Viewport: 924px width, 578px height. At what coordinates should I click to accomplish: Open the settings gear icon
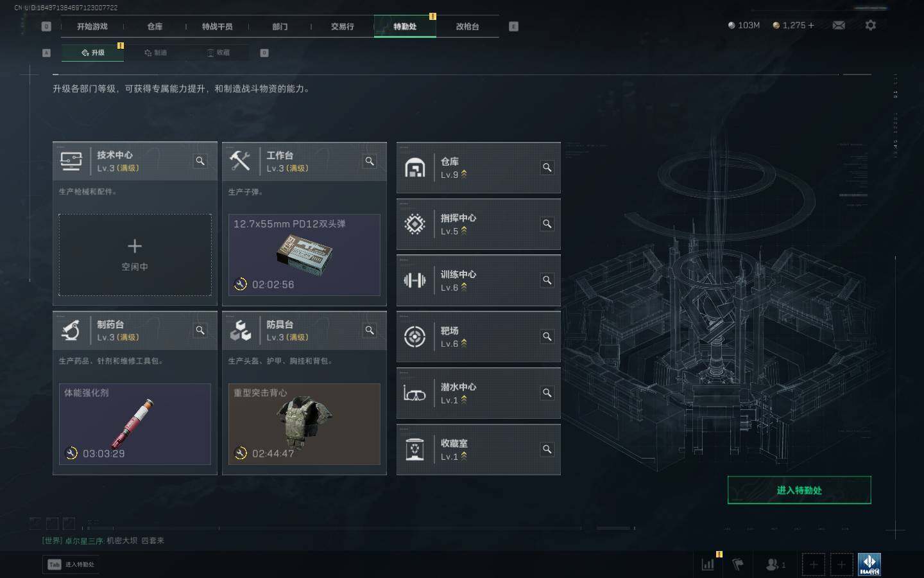(870, 25)
